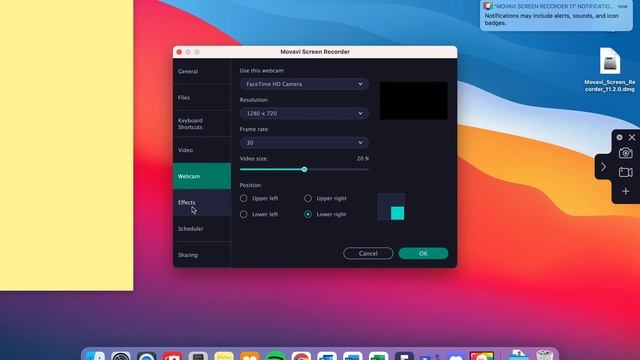Open the Files settings tab
Screen dimensions: 640x360
[202, 98]
